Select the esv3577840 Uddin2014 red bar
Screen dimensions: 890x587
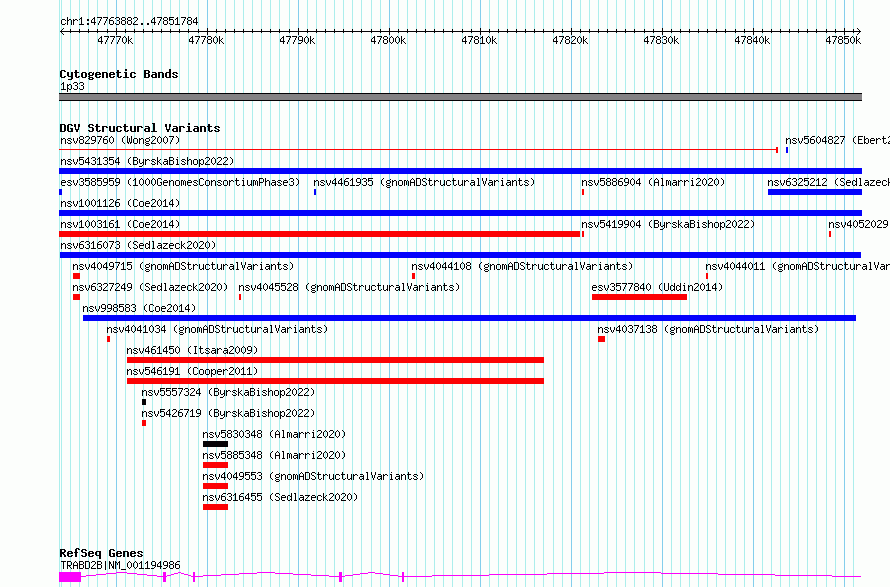coord(639,297)
